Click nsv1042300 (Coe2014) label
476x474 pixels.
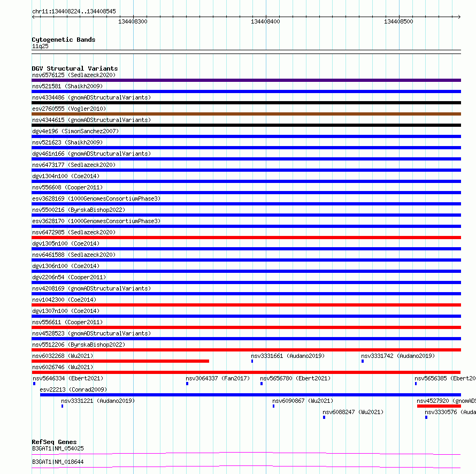point(64,300)
